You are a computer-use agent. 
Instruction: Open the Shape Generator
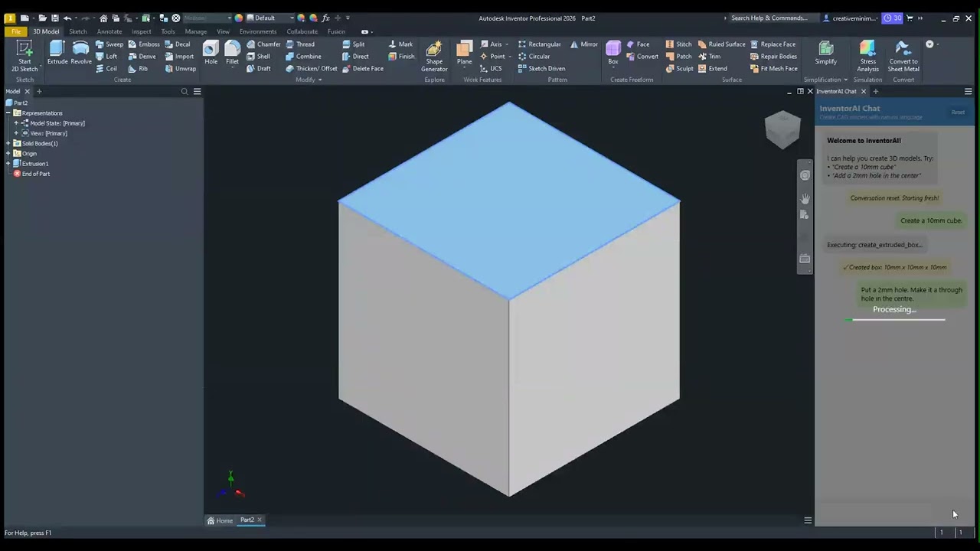click(434, 57)
